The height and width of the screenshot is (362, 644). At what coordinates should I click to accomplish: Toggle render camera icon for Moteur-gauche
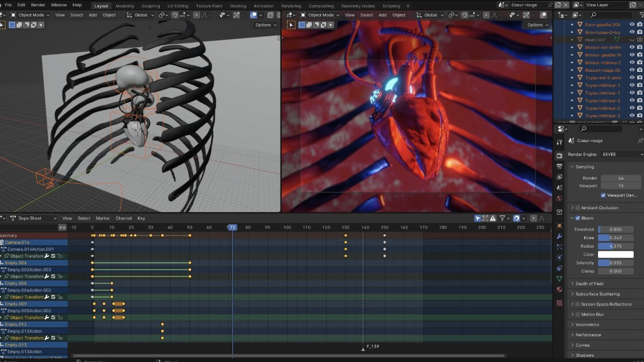tap(640, 55)
